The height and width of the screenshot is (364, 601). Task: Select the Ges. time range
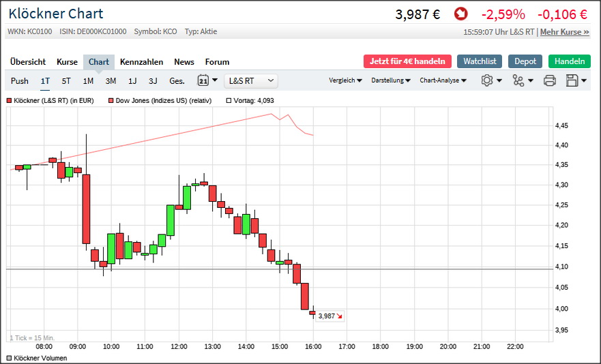(x=177, y=81)
